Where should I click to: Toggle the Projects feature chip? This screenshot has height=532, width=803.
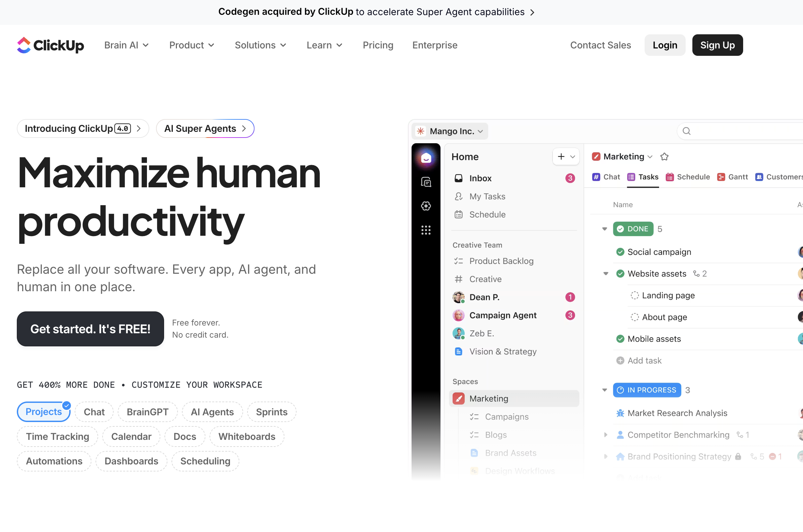[43, 412]
